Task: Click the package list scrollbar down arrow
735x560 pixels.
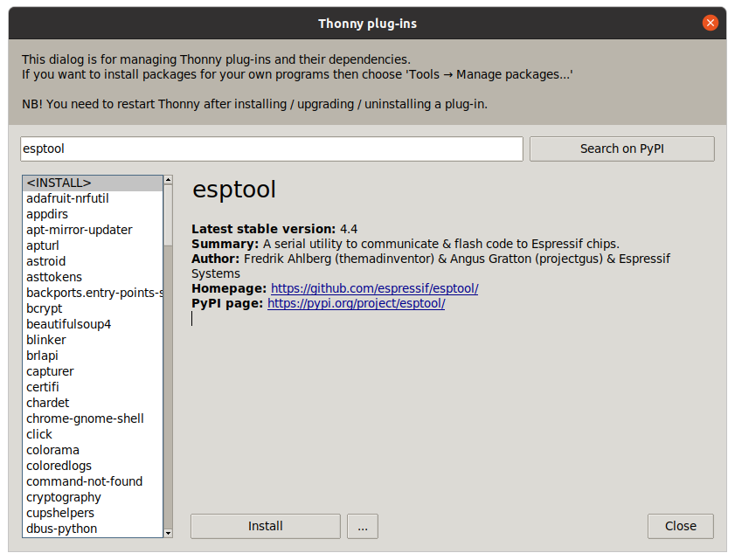Action: click(168, 533)
